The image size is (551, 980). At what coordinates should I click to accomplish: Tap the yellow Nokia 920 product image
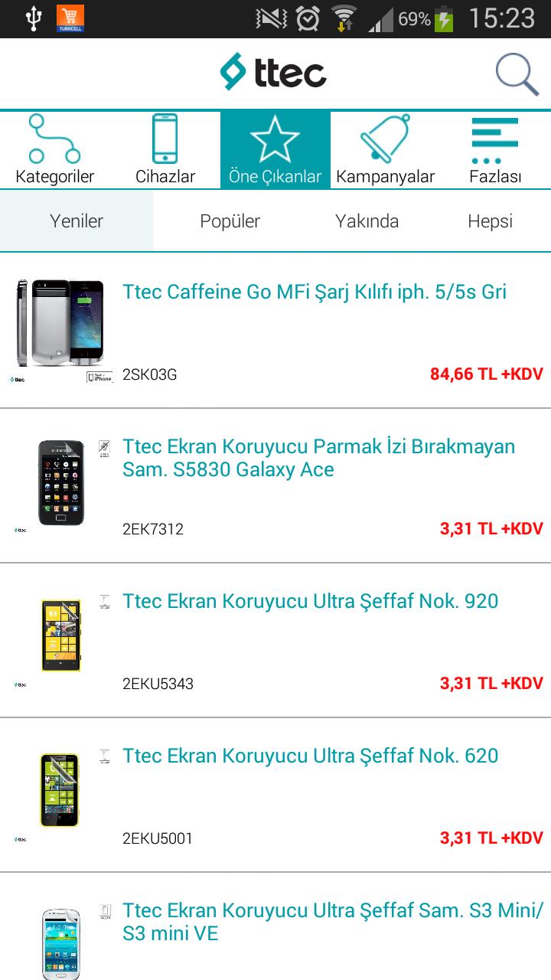coord(61,635)
